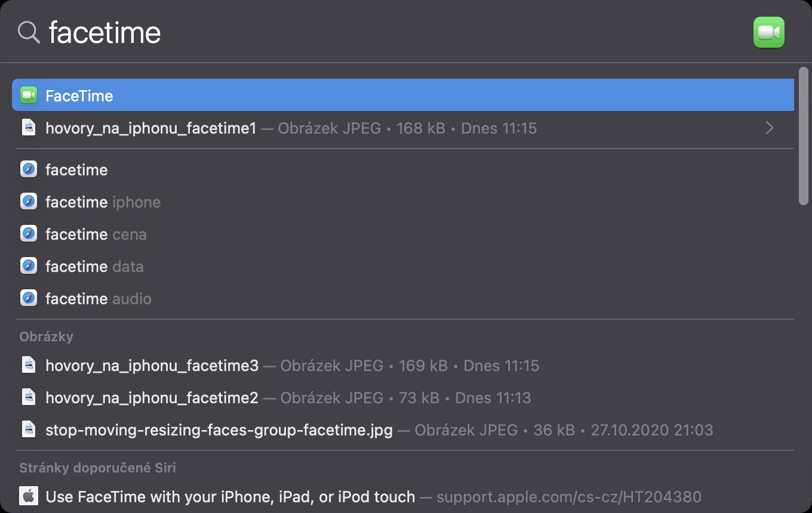
Task: Click the Safari icon beside the plain "facetime" suggestion
Action: (29, 169)
